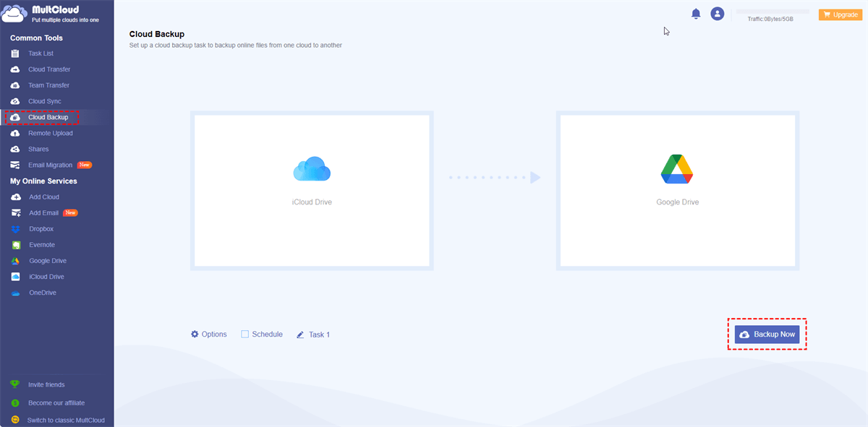
Task: Open OneDrive service label
Action: point(43,293)
